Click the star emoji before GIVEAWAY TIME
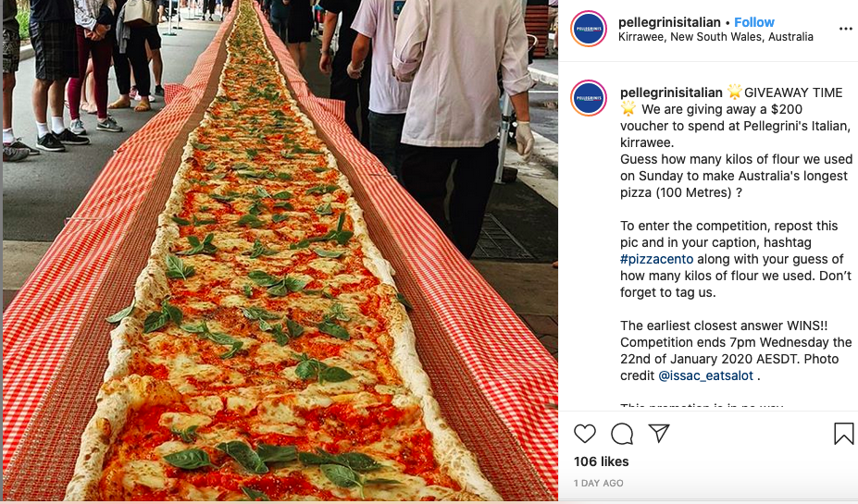Image resolution: width=858 pixels, height=504 pixels. [734, 92]
